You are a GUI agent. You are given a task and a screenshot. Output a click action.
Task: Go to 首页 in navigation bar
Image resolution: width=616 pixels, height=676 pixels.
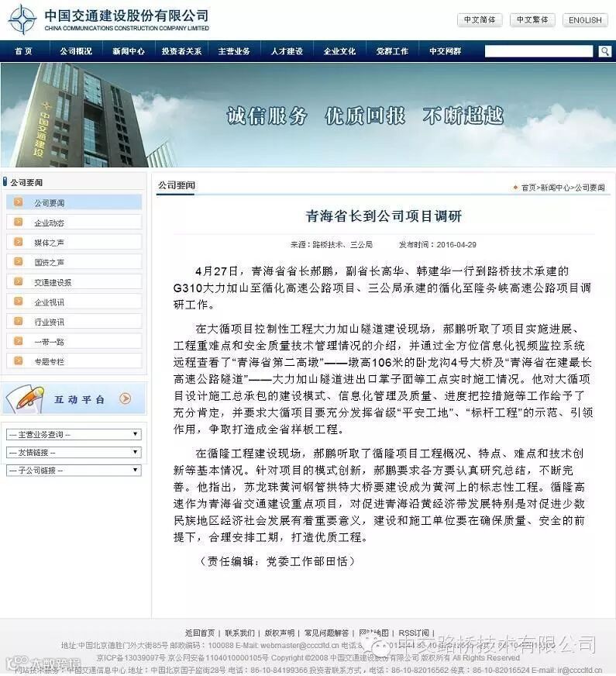(x=24, y=51)
